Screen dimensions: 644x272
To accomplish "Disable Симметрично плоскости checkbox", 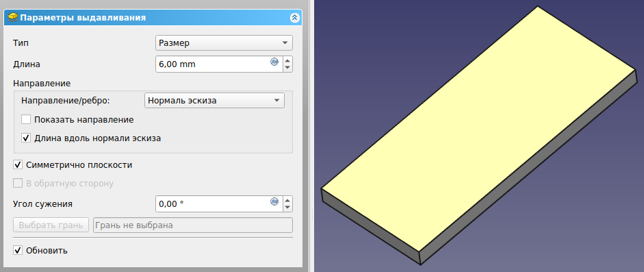I will [18, 164].
